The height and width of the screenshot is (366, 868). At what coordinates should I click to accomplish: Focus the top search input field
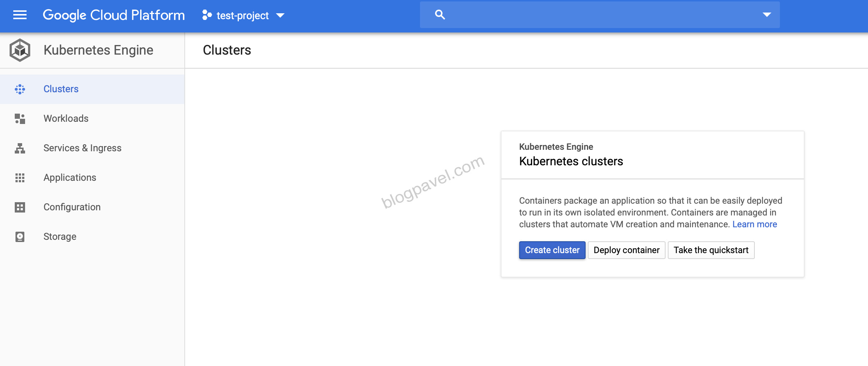601,15
